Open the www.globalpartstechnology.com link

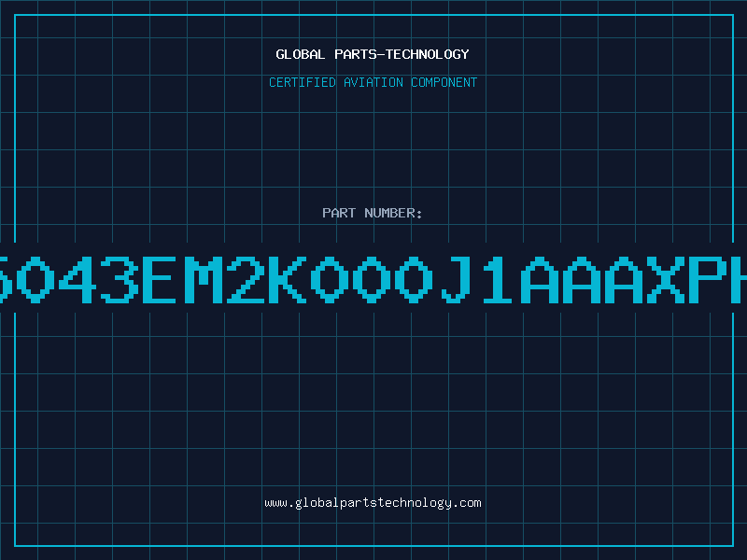tap(373, 503)
